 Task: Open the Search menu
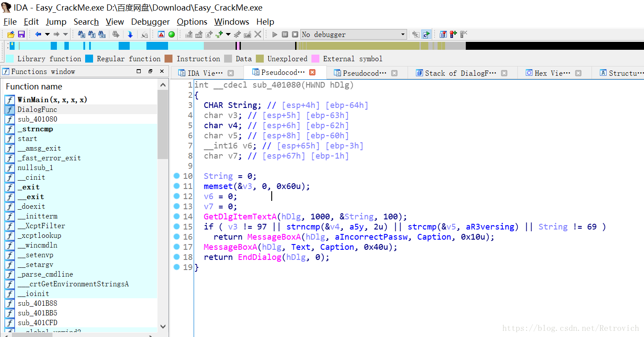[x=86, y=22]
